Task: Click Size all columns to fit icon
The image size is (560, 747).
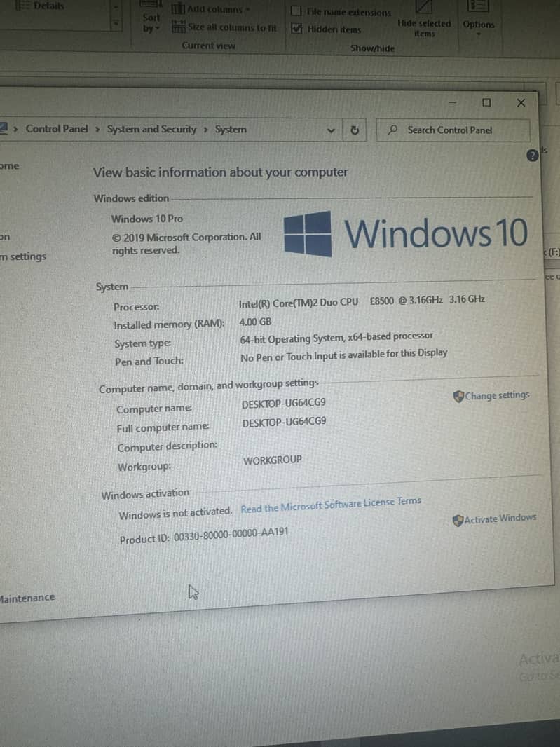Action: [178, 27]
